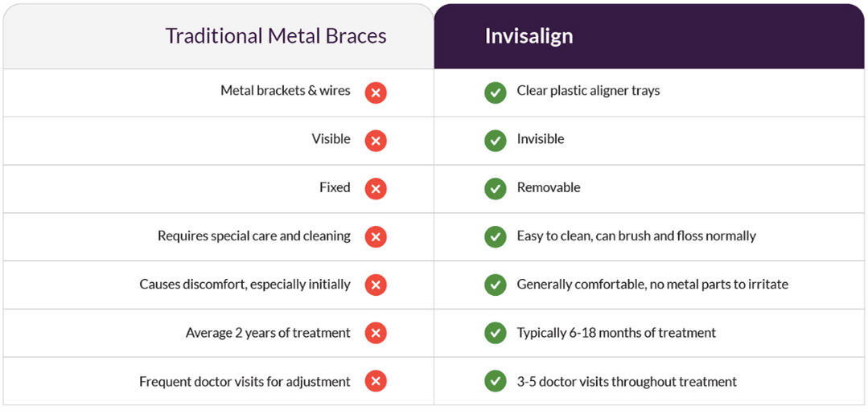Image resolution: width=868 pixels, height=414 pixels.
Task: Click the Metal brackets & wires text
Action: [286, 91]
